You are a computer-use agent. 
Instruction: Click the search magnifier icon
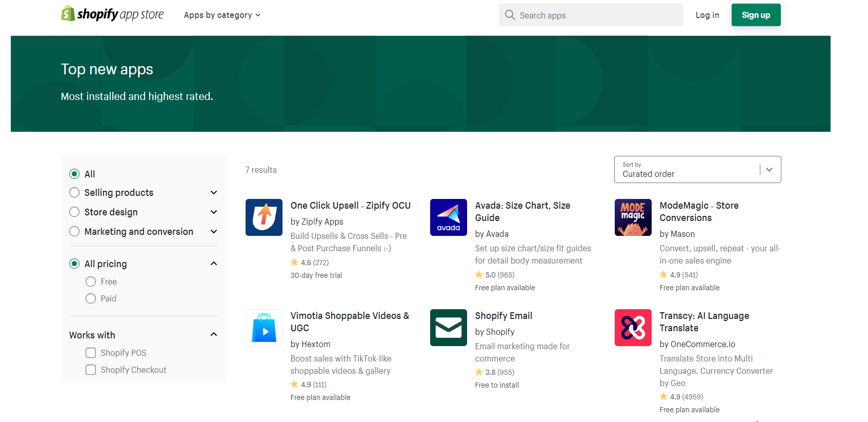tap(510, 15)
